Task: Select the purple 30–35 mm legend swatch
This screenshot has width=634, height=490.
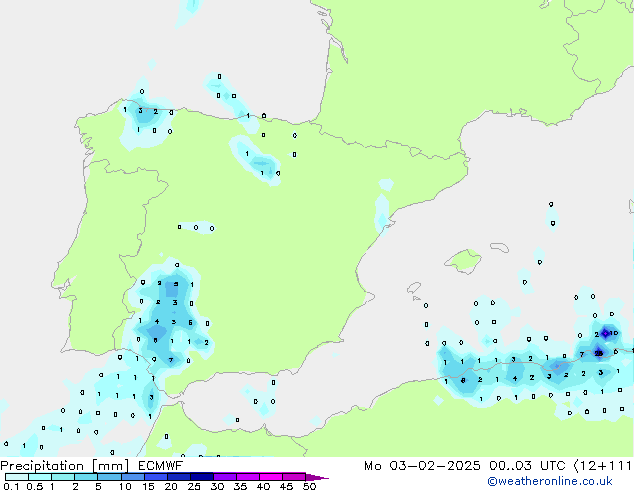Action: click(x=228, y=477)
